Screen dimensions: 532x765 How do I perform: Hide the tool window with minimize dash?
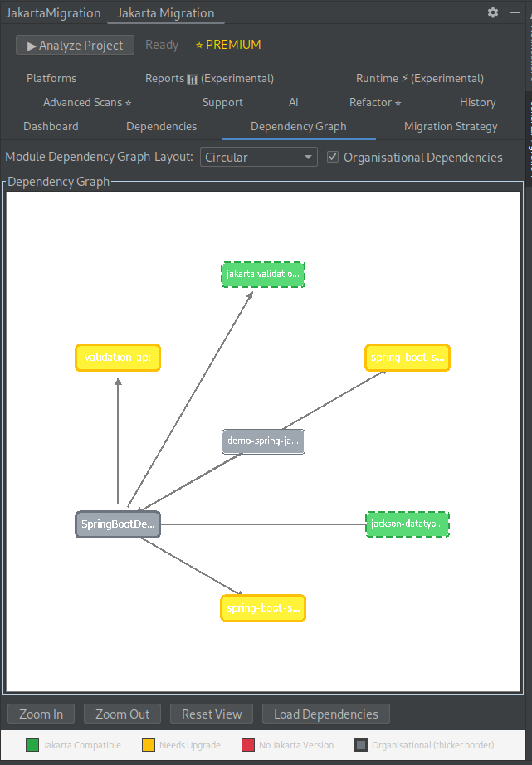[x=515, y=12]
